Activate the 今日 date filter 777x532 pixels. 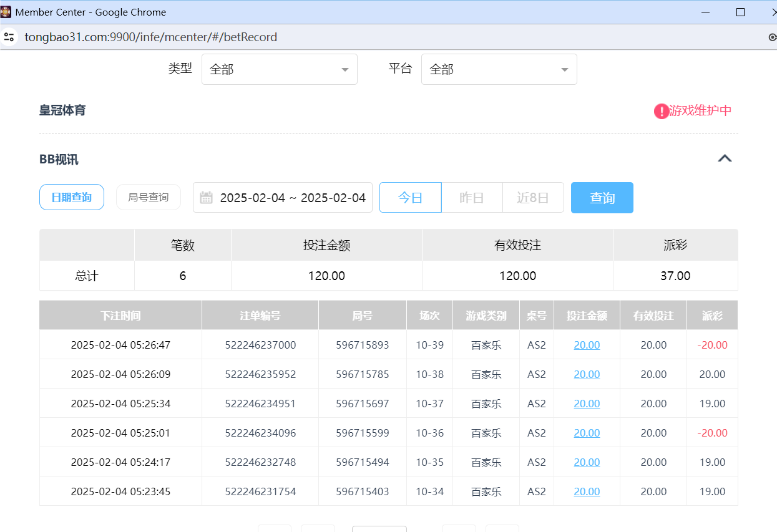click(410, 197)
